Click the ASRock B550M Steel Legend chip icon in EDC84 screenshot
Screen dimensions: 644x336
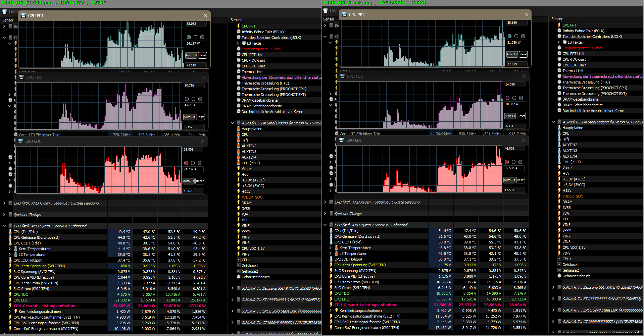[x=239, y=123]
